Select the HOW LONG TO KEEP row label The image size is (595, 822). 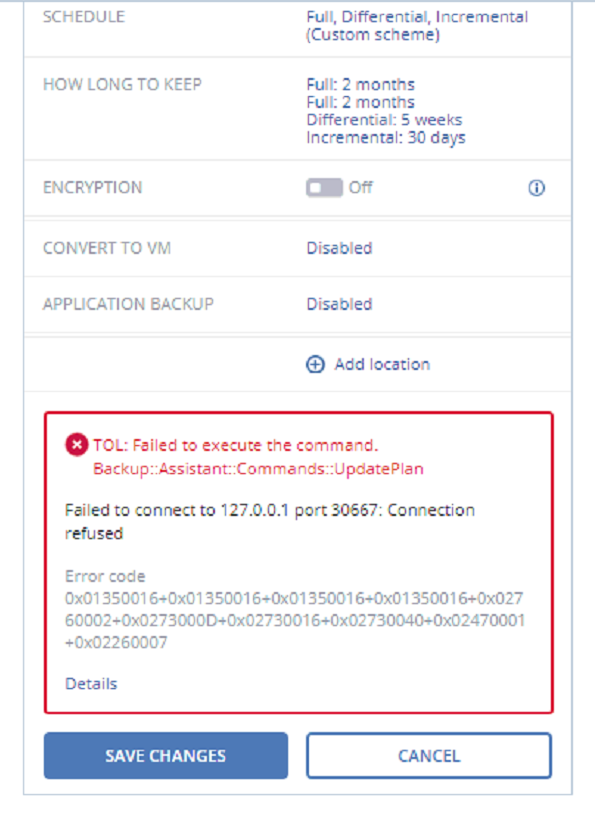click(x=122, y=84)
